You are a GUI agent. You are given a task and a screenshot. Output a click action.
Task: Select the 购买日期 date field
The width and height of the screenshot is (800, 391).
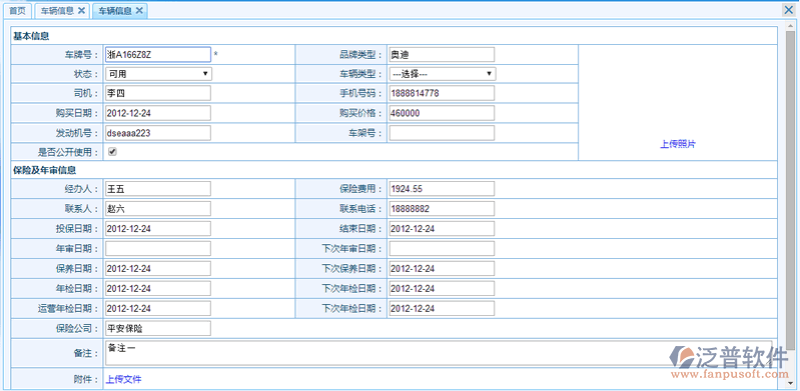(158, 113)
